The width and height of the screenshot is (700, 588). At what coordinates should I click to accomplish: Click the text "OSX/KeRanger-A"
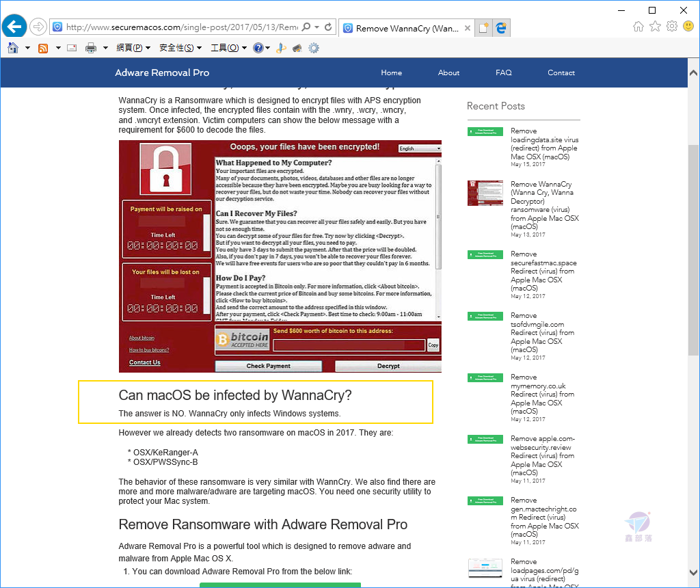click(x=165, y=452)
